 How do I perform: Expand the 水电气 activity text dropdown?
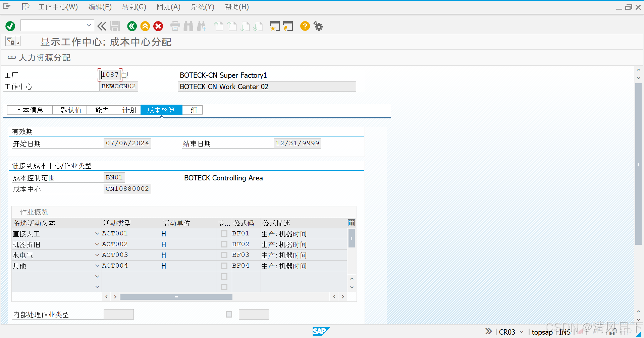[97, 255]
